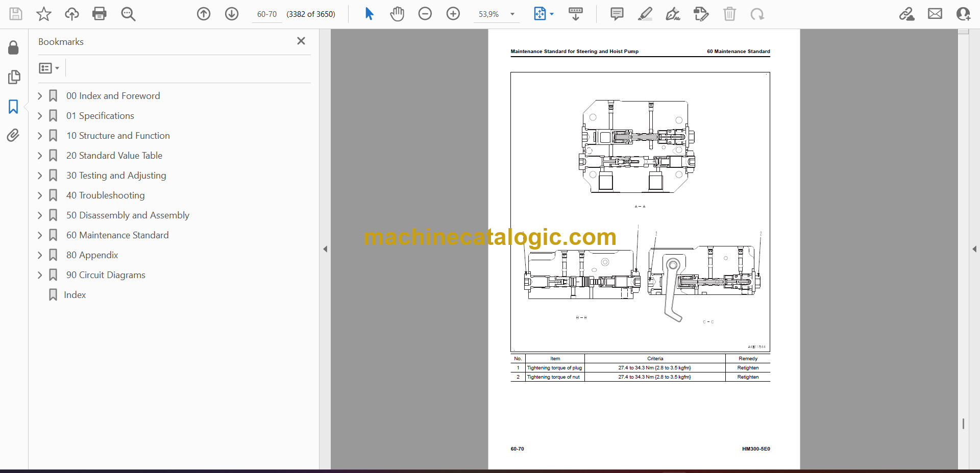
Task: Expand 10 Structure and Function bookmark
Action: [x=40, y=136]
